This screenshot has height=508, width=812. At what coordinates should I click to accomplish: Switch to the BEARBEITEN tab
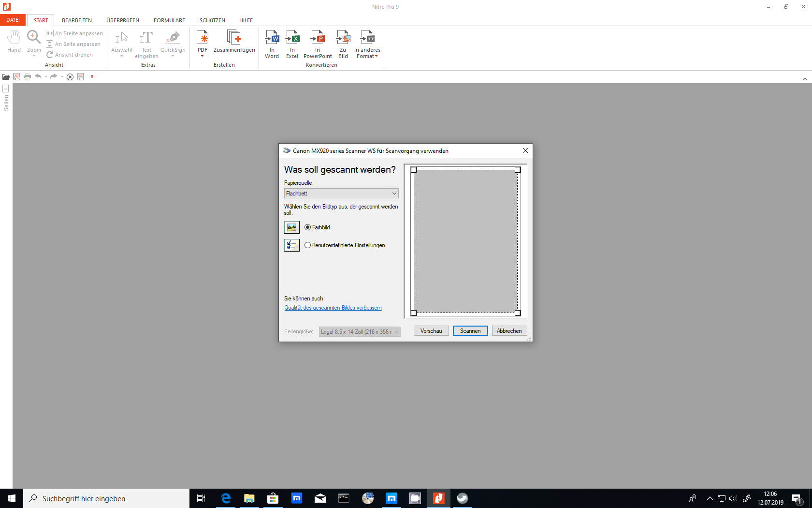77,20
